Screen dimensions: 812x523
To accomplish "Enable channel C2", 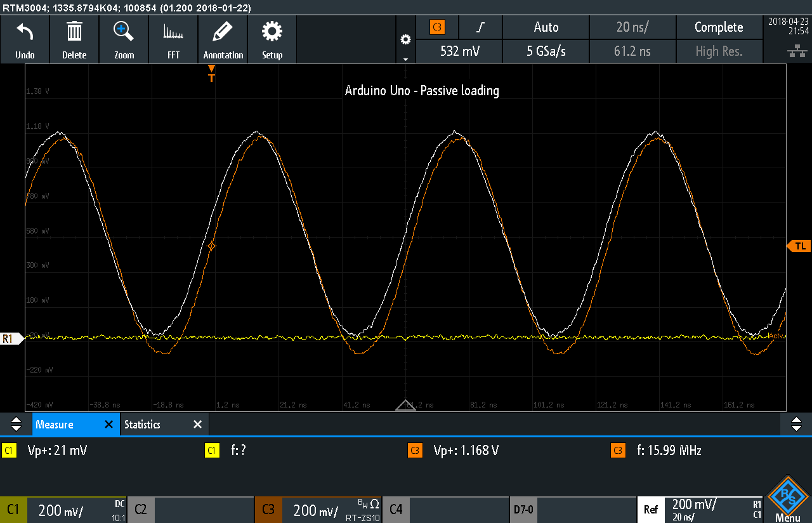I will [x=140, y=510].
